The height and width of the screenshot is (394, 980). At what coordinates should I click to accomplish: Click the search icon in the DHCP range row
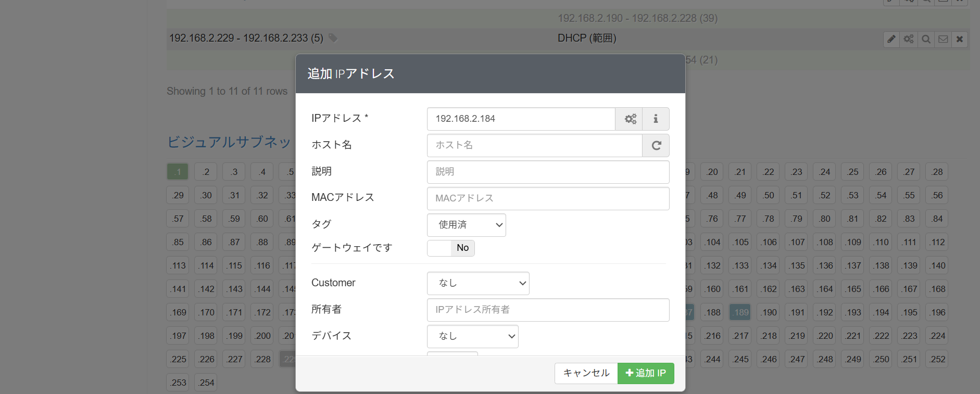coord(926,39)
